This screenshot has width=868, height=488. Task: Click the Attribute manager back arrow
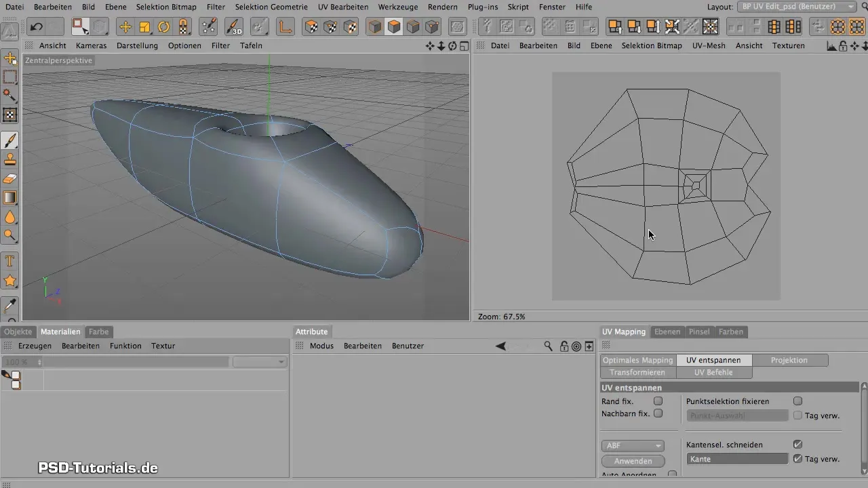500,346
